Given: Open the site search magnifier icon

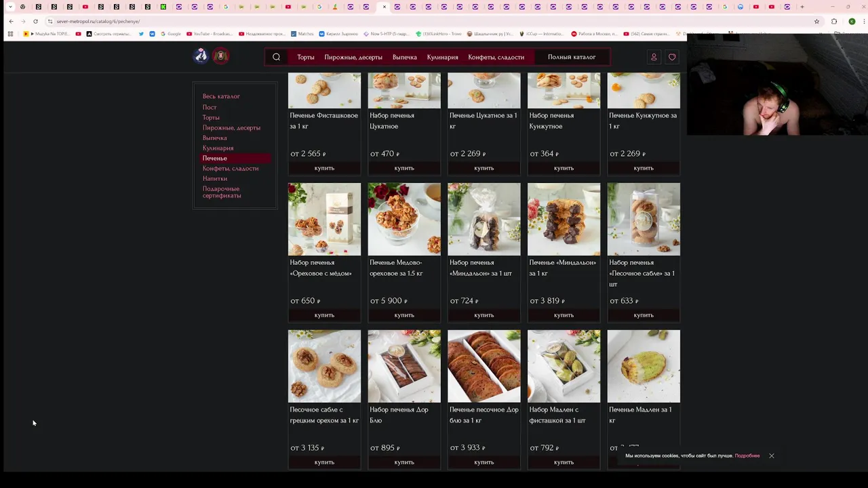Looking at the screenshot, I should (x=276, y=57).
